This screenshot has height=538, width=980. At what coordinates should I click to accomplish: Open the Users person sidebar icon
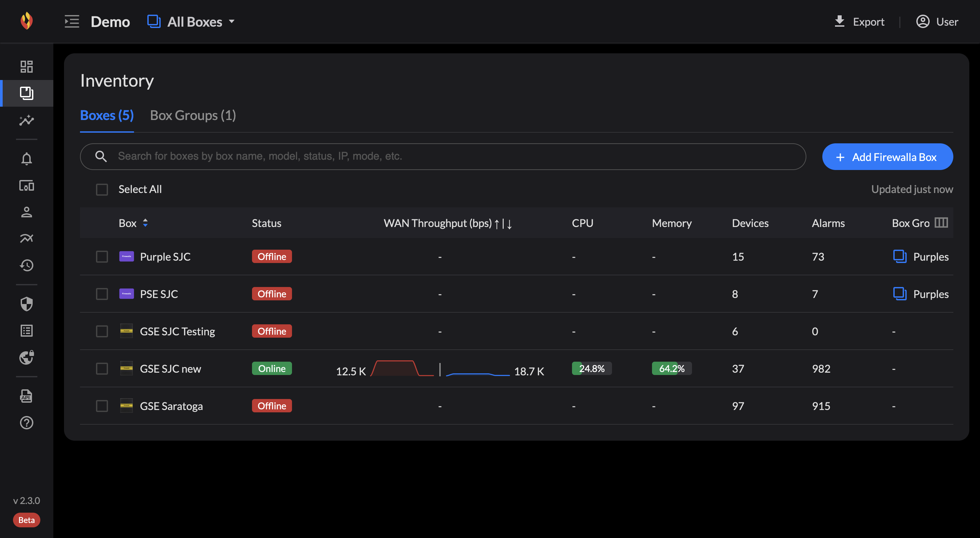point(27,212)
